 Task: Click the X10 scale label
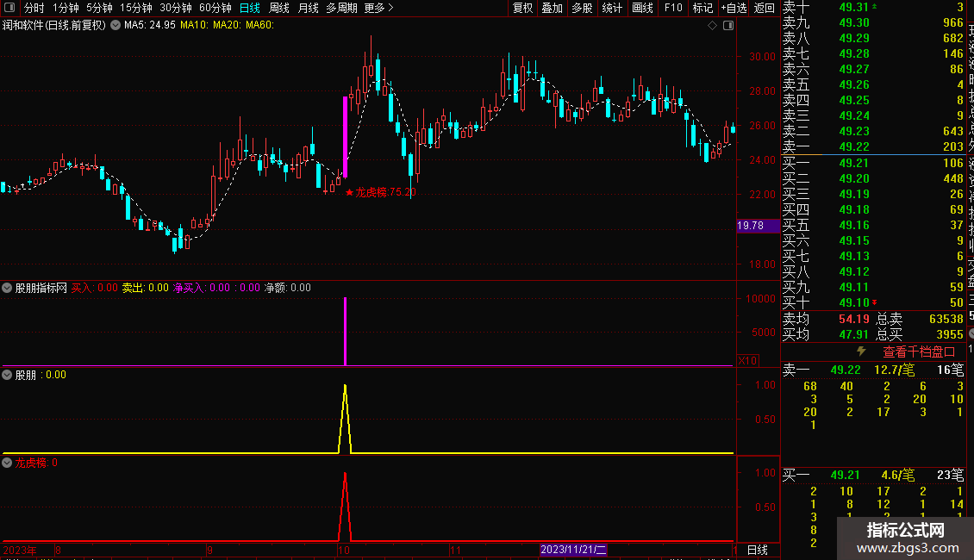(x=747, y=360)
